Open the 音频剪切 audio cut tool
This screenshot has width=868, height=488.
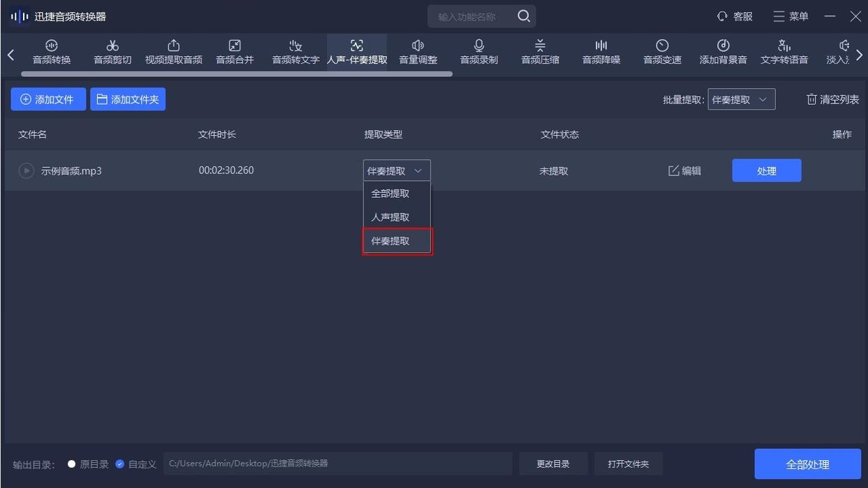point(113,52)
